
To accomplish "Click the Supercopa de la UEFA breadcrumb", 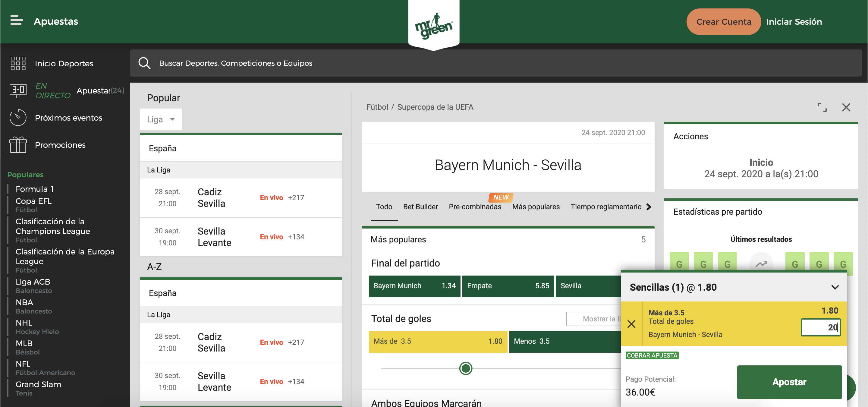I will pyautogui.click(x=435, y=107).
